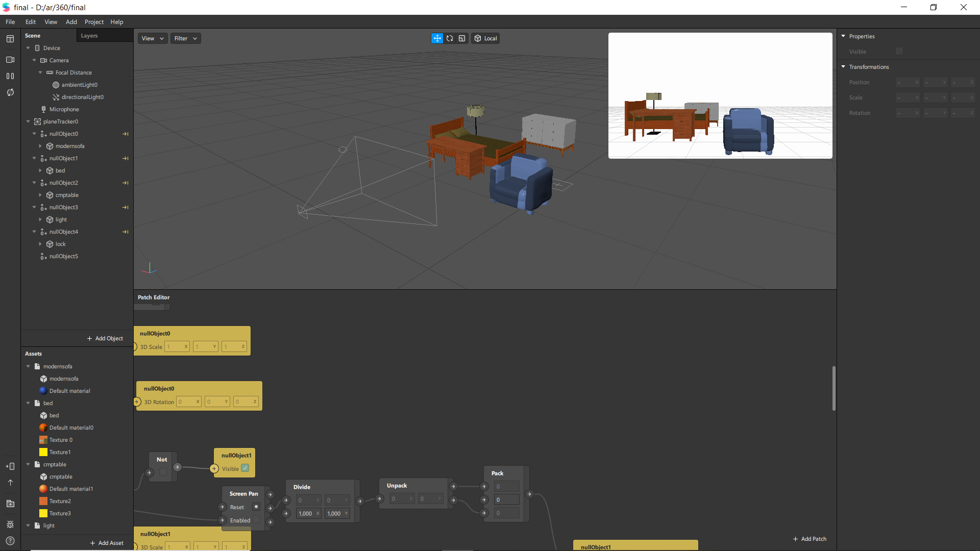Click the Add Patch button
This screenshot has height=551, width=980.
pos(810,539)
